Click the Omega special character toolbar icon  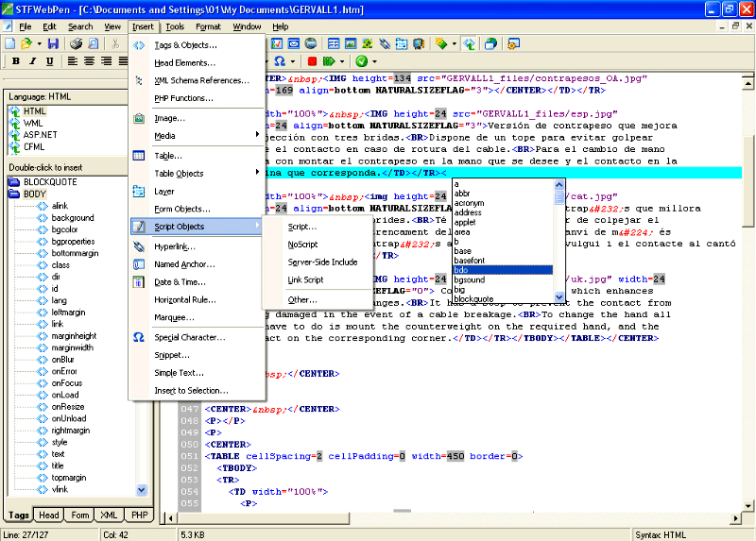click(280, 61)
